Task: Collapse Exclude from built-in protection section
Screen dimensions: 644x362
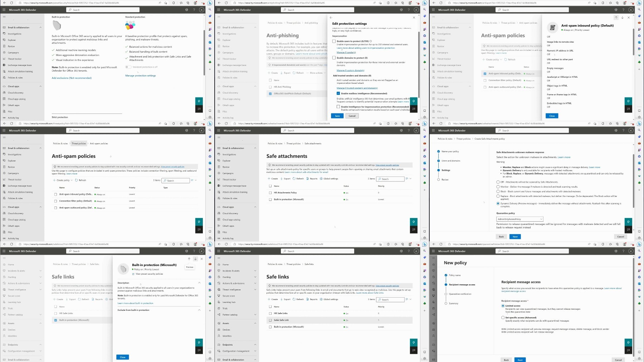Action: point(199,310)
